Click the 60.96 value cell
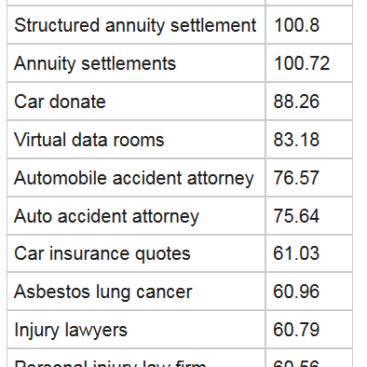This screenshot has width=367, height=367. [309, 292]
